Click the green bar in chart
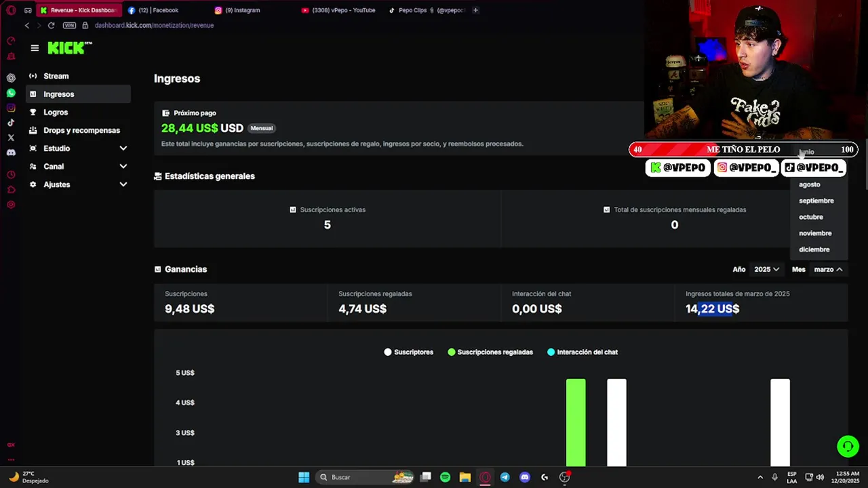Screen dimensions: 868x488 [576, 422]
